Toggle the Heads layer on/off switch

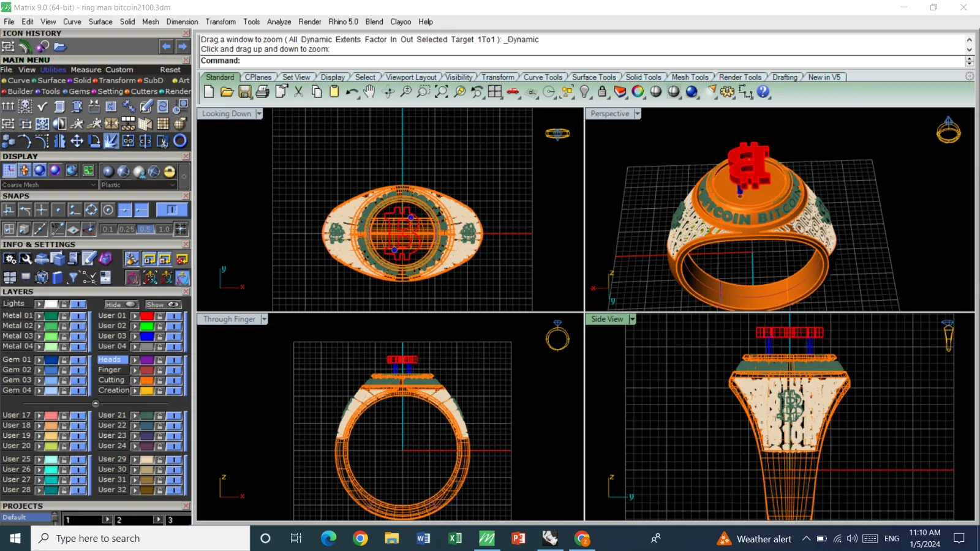(x=174, y=360)
